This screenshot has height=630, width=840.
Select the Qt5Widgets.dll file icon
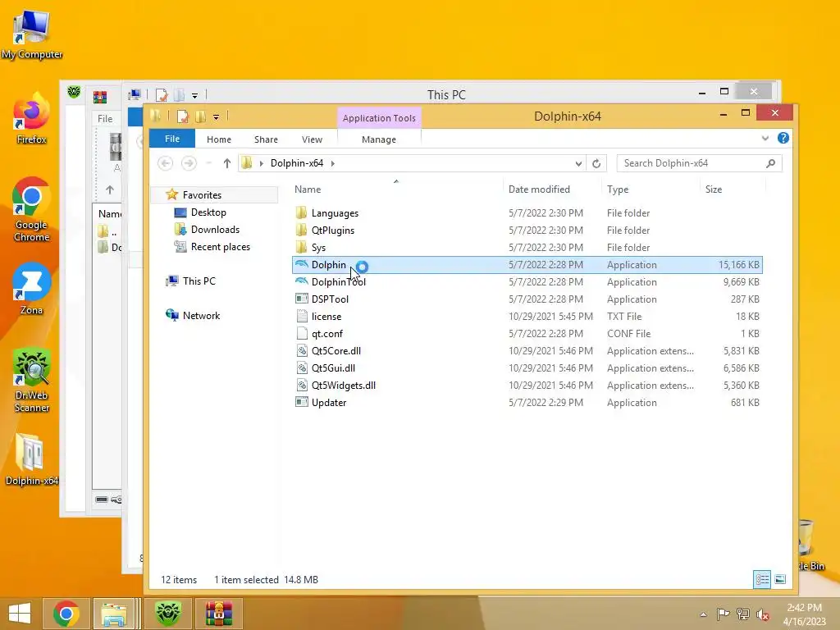(x=302, y=386)
